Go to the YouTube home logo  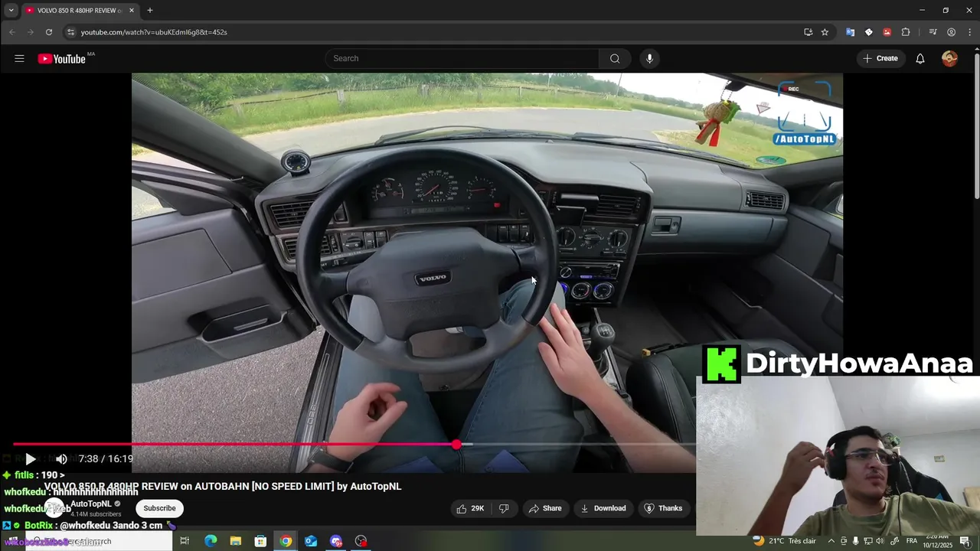click(x=61, y=59)
